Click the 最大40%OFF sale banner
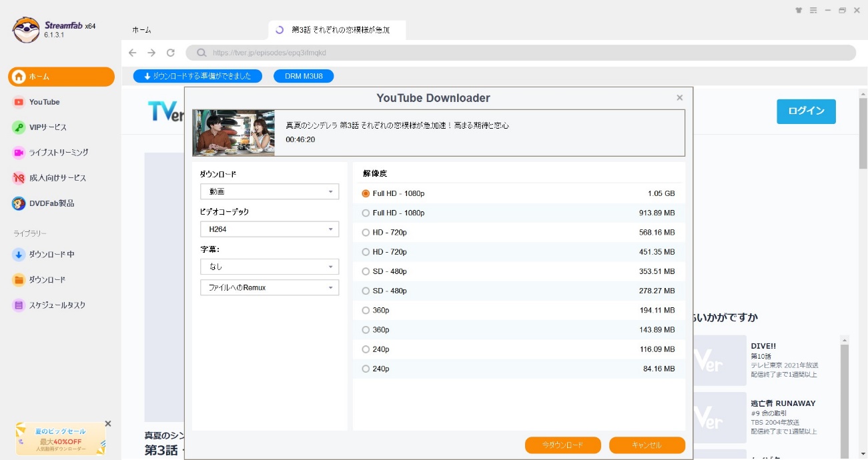This screenshot has height=460, width=868. (61, 439)
